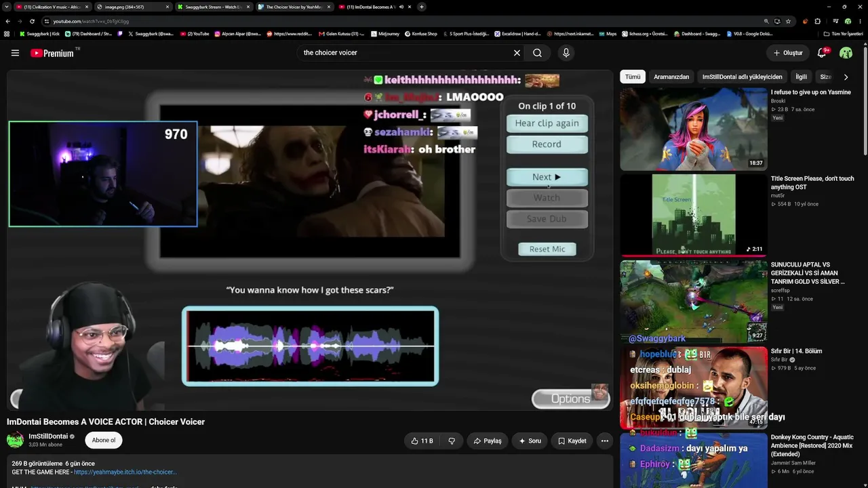This screenshot has height=488, width=868.
Task: Open the browser zoom magnifier icon
Action: (766, 21)
